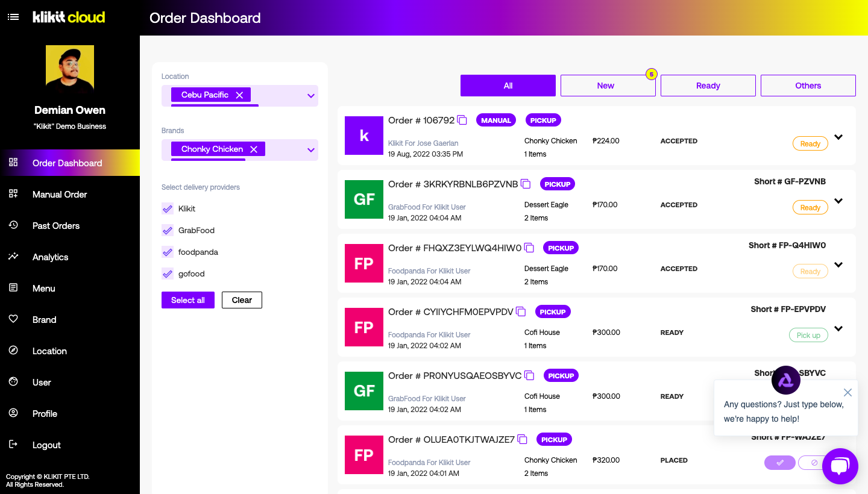This screenshot has width=868, height=494.
Task: Accept order OLUEA0TKJTWAJZE7 with checkmark button
Action: [780, 463]
